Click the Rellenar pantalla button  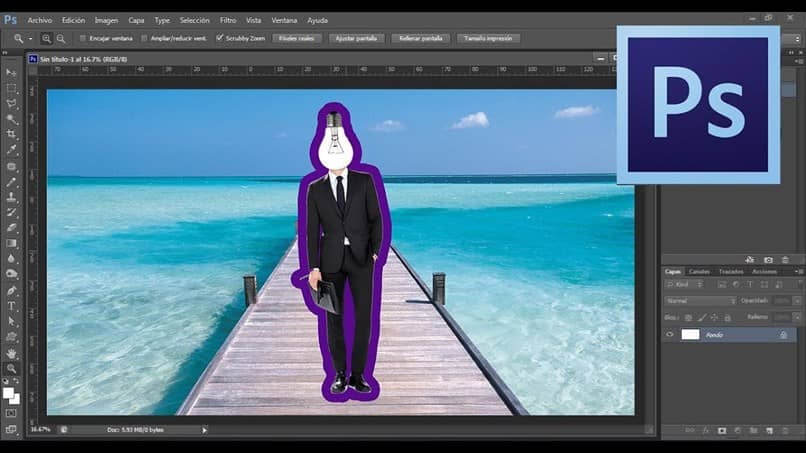[420, 39]
